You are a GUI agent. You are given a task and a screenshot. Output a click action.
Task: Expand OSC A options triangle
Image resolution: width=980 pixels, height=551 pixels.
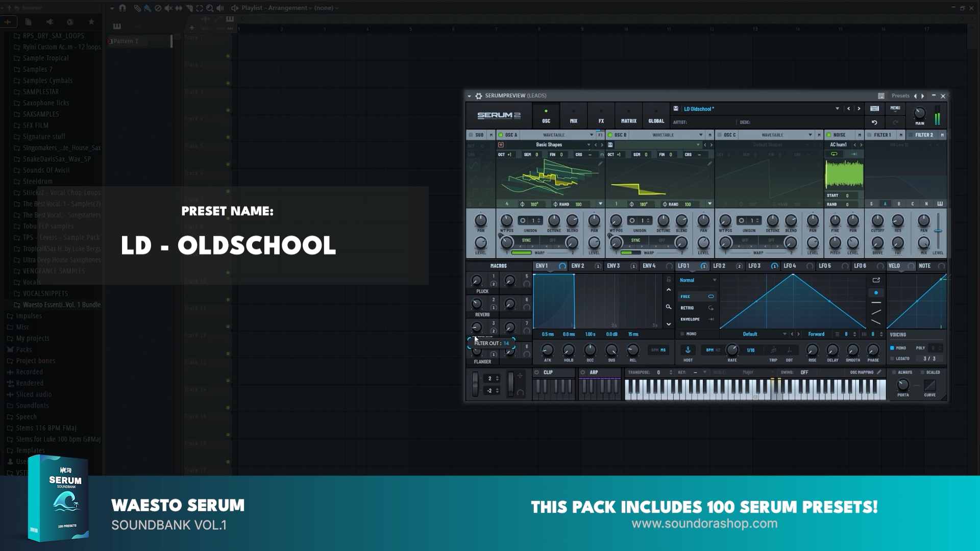coord(600,204)
